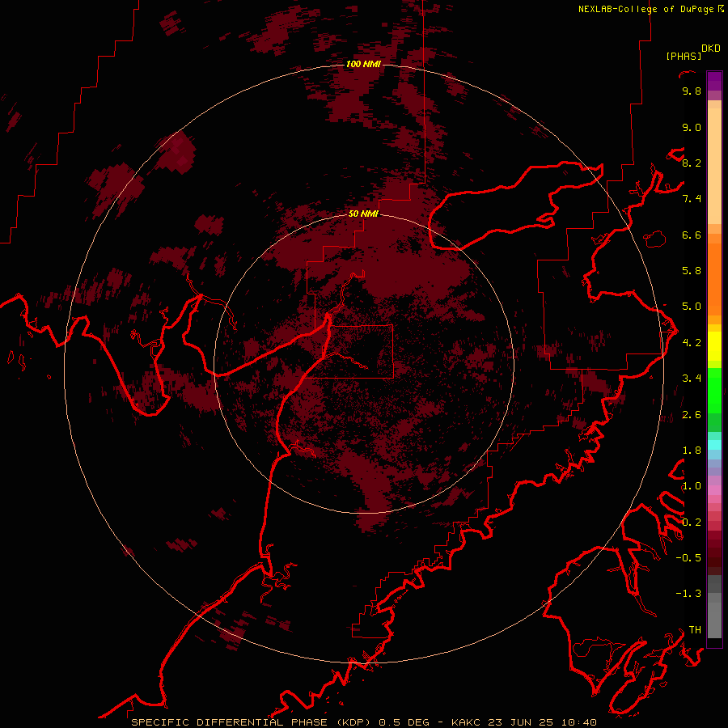This screenshot has height=728, width=728.
Task: Click the 4.2 scale value
Action: 692,343
